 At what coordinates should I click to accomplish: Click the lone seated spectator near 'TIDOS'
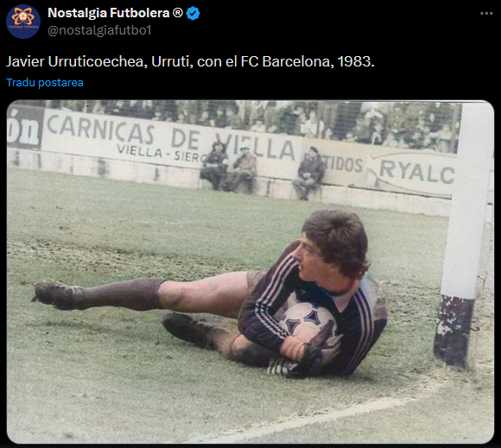[309, 174]
